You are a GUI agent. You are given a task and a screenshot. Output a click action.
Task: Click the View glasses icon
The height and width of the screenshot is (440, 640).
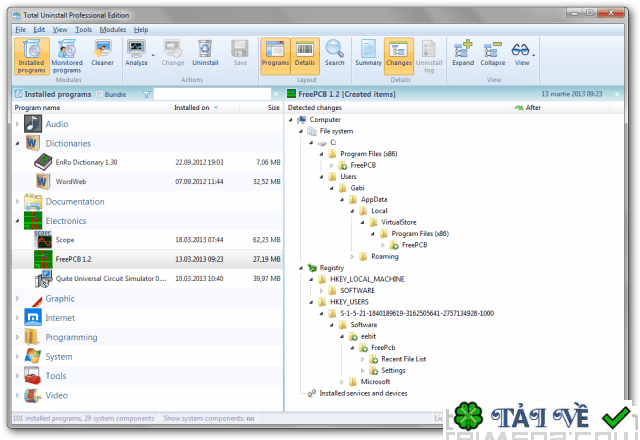(521, 50)
